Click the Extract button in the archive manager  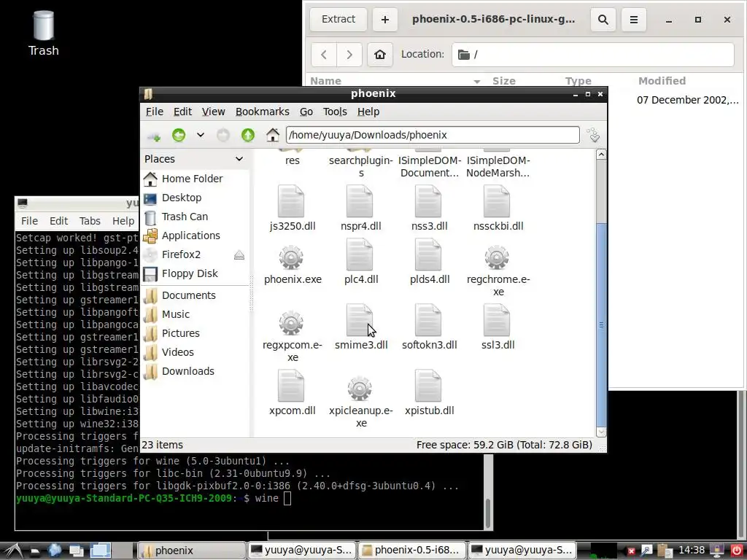click(338, 20)
